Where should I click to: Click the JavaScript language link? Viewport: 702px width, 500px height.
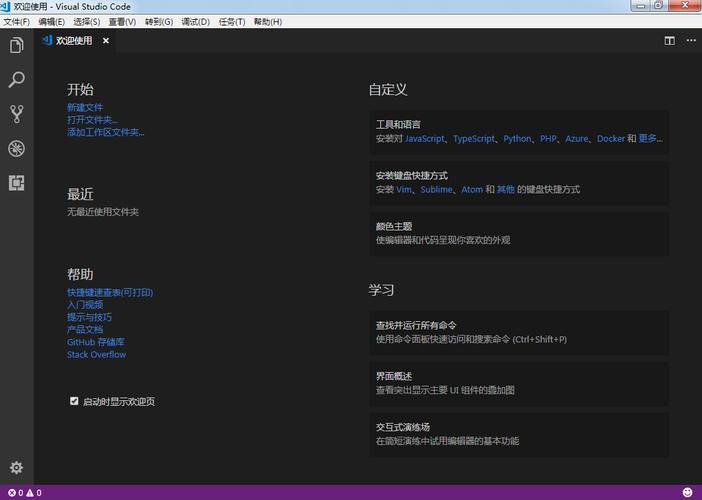coord(425,139)
